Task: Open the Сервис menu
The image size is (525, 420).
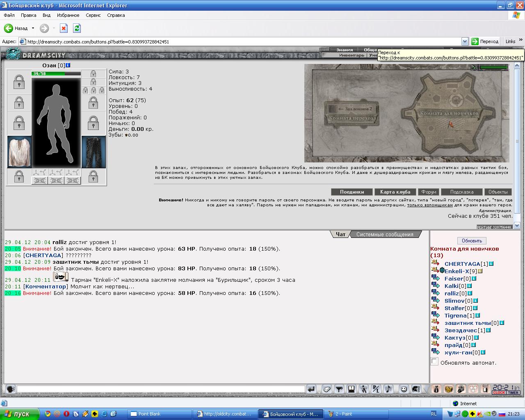Action: coord(93,15)
